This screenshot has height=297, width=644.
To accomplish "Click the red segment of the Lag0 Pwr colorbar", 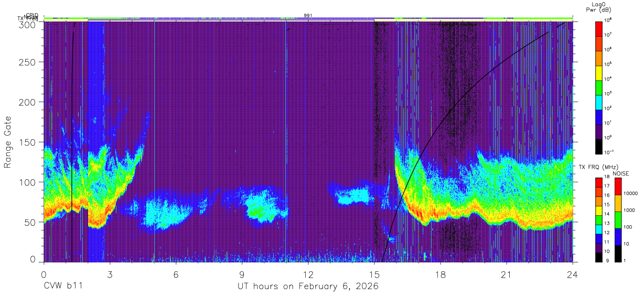I will [x=599, y=28].
